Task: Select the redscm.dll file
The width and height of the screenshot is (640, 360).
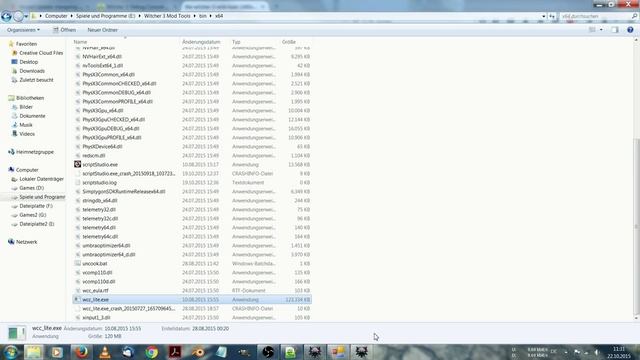Action: point(93,156)
